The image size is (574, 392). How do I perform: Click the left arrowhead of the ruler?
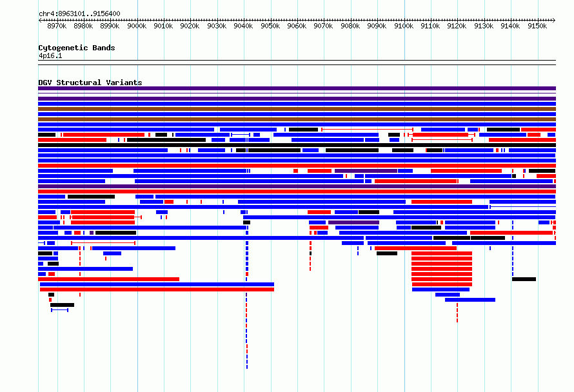click(x=40, y=20)
